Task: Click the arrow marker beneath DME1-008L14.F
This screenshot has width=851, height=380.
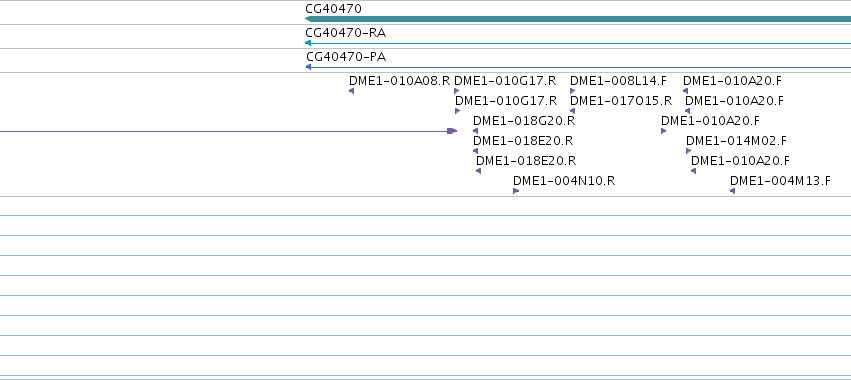Action: point(573,91)
